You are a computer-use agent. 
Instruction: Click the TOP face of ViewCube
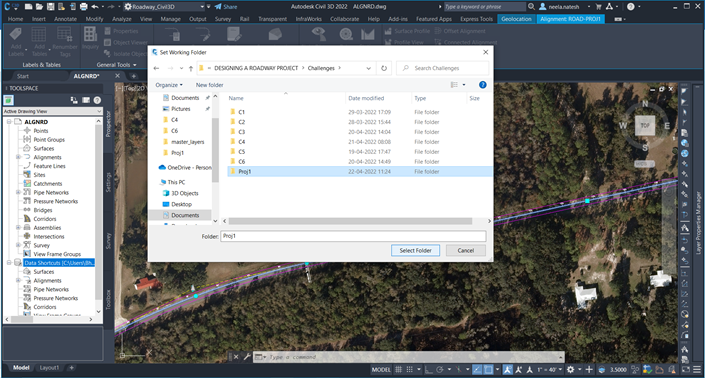pyautogui.click(x=645, y=125)
